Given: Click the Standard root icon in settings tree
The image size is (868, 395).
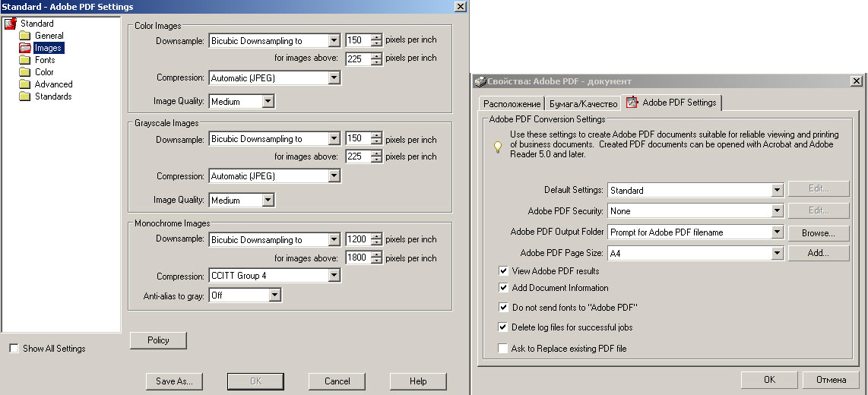Looking at the screenshot, I should [11, 24].
